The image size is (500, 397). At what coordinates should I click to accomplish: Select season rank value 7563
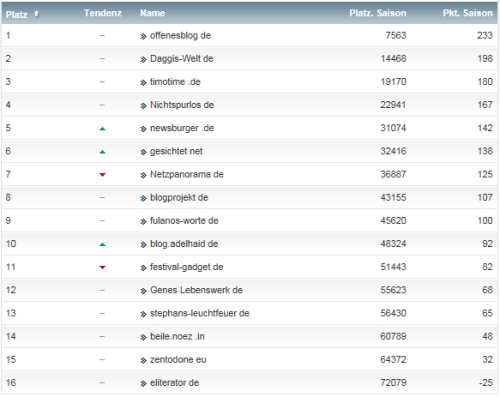pos(396,35)
